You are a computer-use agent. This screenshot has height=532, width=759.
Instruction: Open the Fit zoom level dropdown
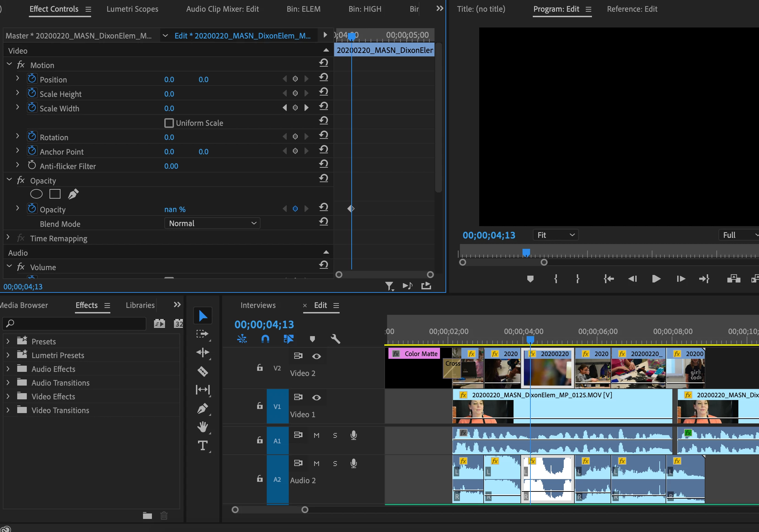point(555,235)
